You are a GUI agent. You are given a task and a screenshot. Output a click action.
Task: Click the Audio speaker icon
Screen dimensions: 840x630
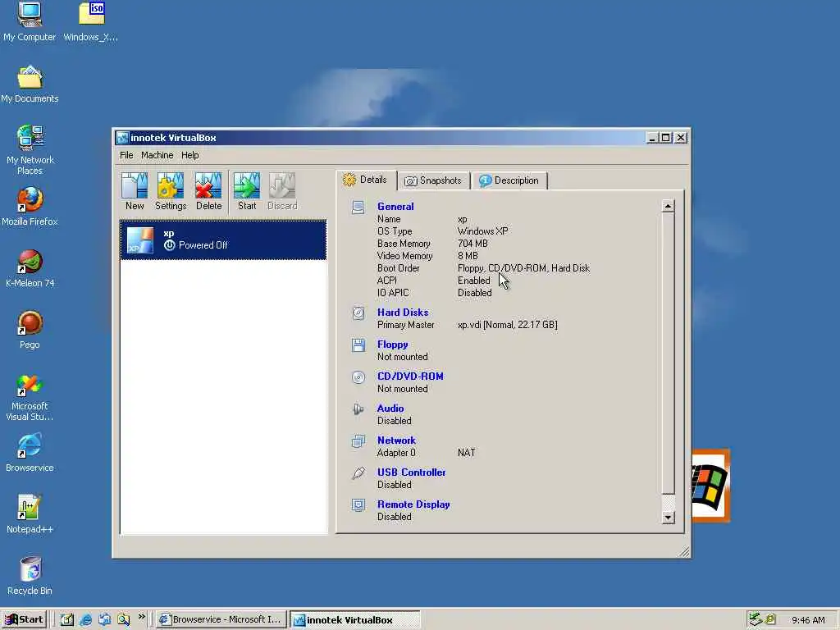click(x=358, y=409)
